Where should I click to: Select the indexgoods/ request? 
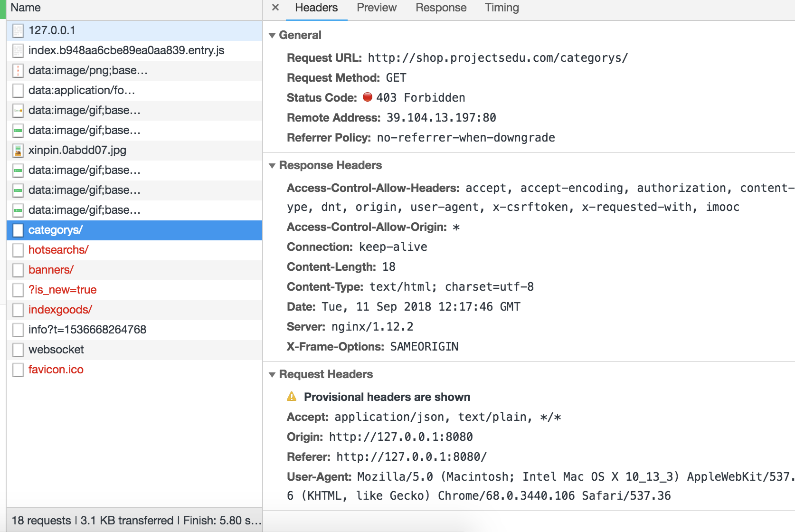tap(60, 310)
